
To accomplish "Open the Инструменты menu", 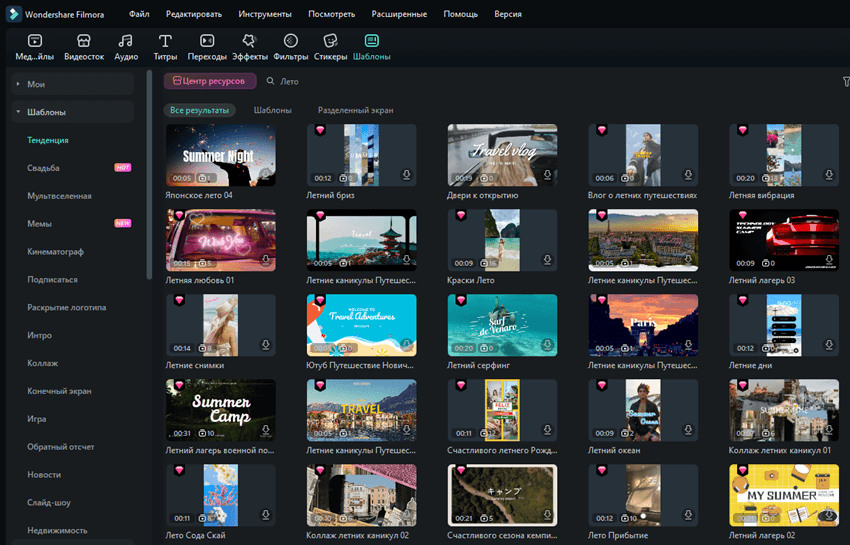I will [x=265, y=14].
